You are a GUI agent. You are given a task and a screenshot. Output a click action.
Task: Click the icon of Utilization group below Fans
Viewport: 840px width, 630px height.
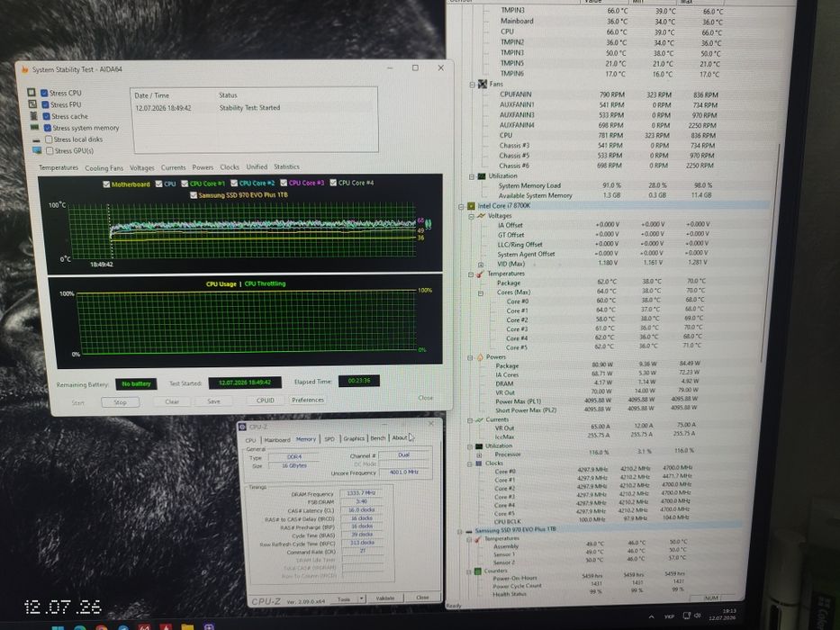(x=482, y=175)
